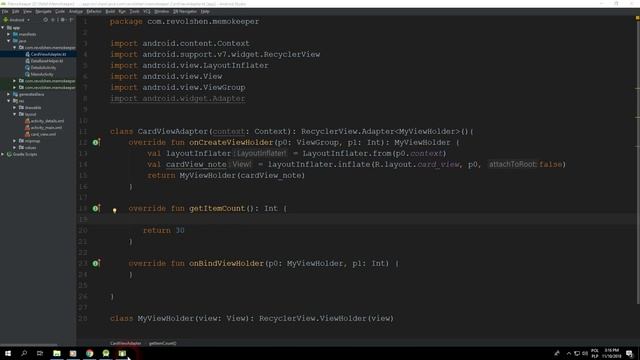Click override gutter icon beside getItemCount
This screenshot has height=360, width=640.
pos(96,209)
